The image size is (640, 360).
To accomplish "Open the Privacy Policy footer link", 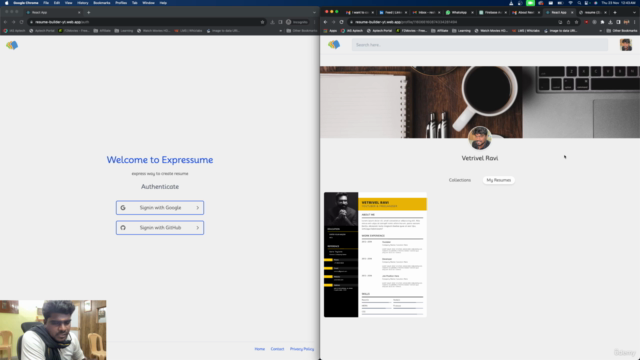I will pos(302,349).
